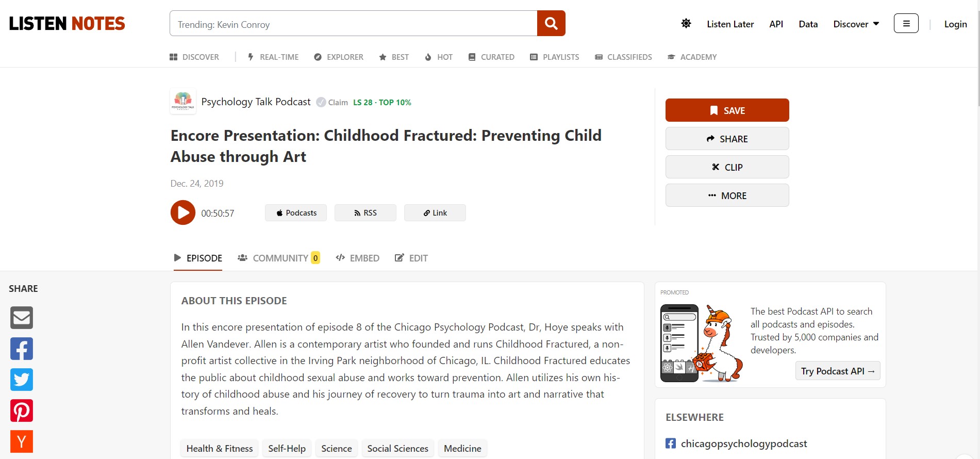
Task: Open Apple Podcasts link
Action: [x=296, y=213]
